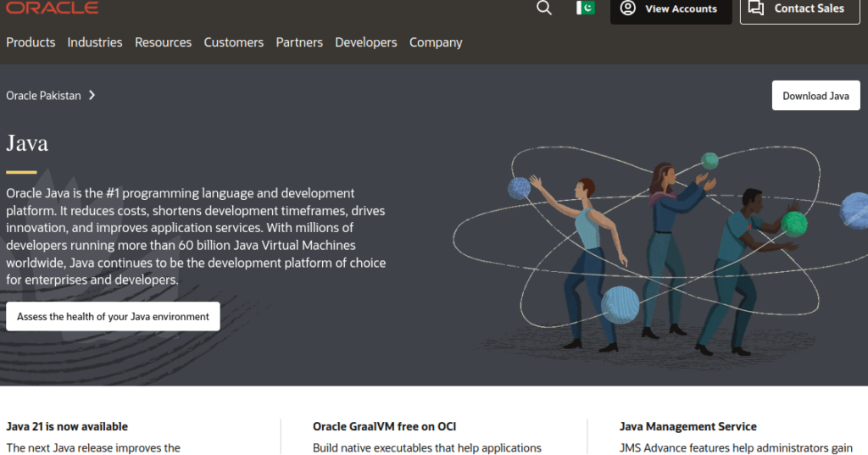Open the Oracle Pakistan breadcrumb link

tap(44, 96)
